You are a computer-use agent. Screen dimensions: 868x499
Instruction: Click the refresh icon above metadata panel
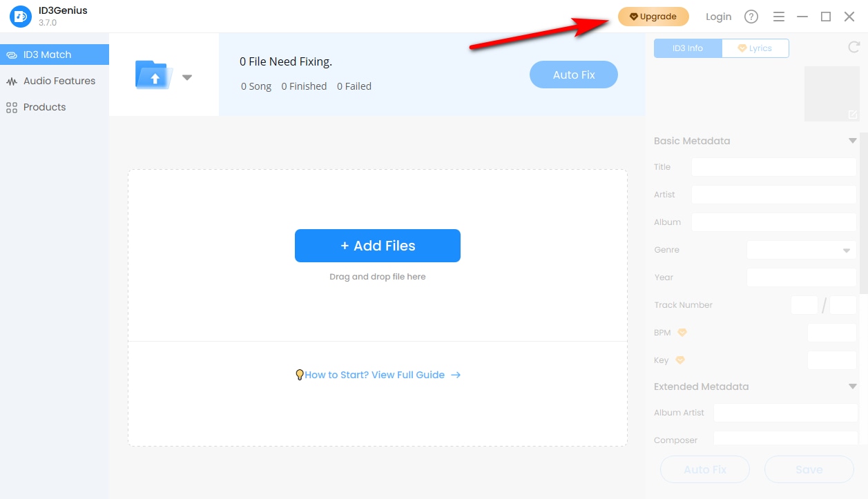tap(853, 47)
